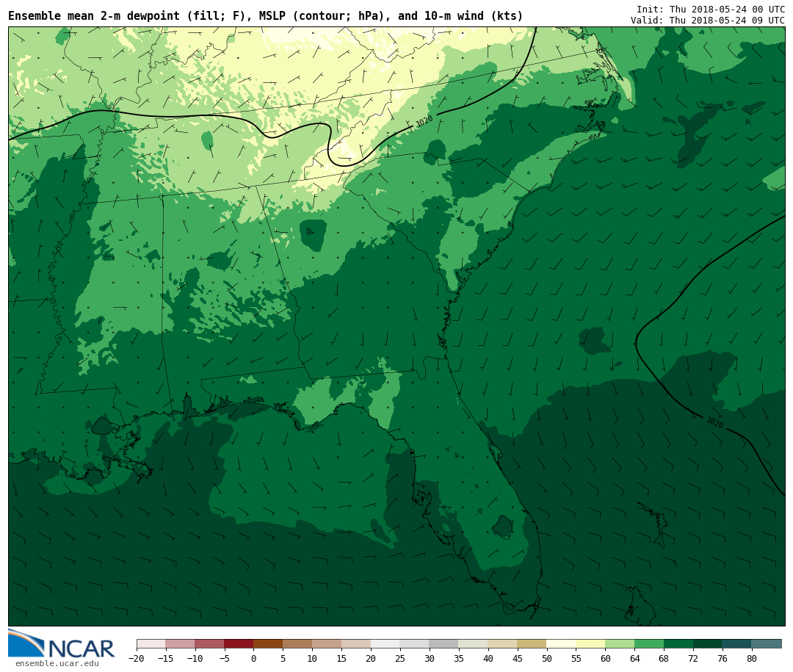Click the 20 label on the colorbar

pos(371,659)
